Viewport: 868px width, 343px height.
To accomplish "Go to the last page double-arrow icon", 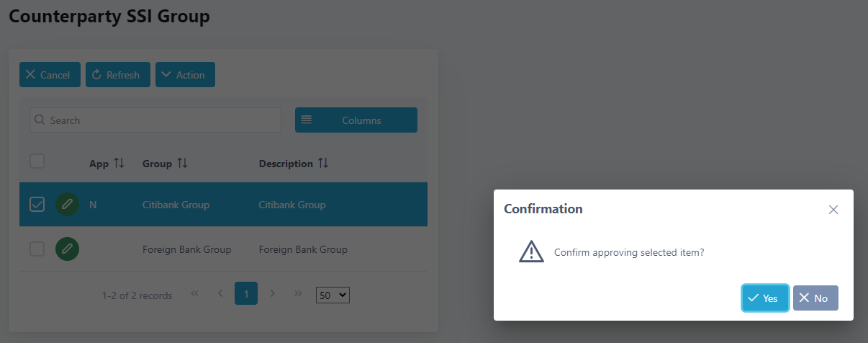I will pos(298,294).
